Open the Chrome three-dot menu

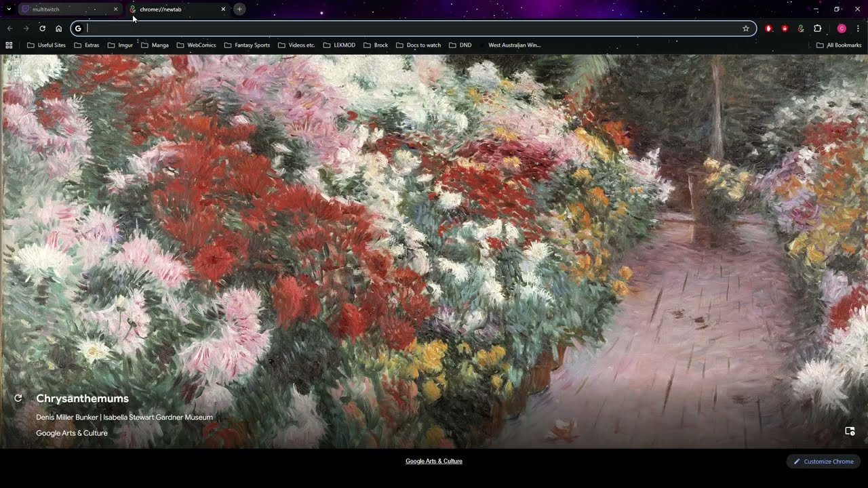(858, 28)
